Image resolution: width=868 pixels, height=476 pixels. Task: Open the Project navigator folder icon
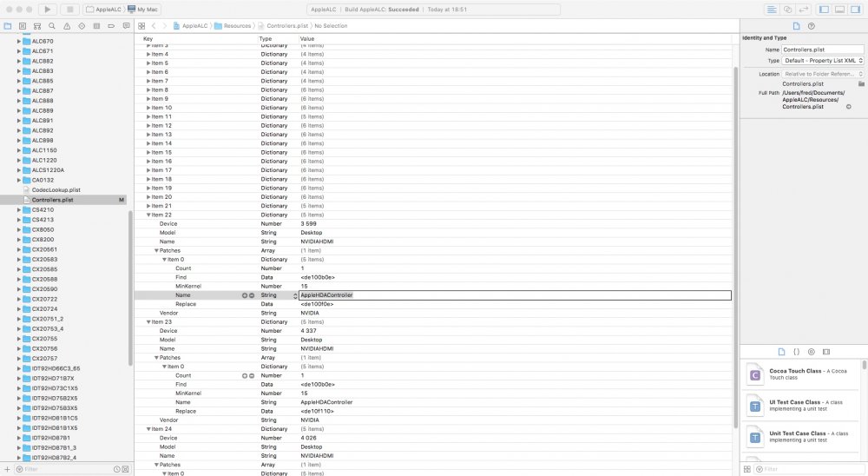coord(8,26)
